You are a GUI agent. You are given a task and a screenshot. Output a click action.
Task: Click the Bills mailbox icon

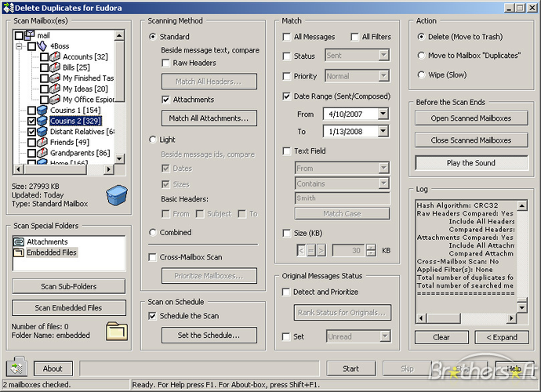tap(55, 67)
